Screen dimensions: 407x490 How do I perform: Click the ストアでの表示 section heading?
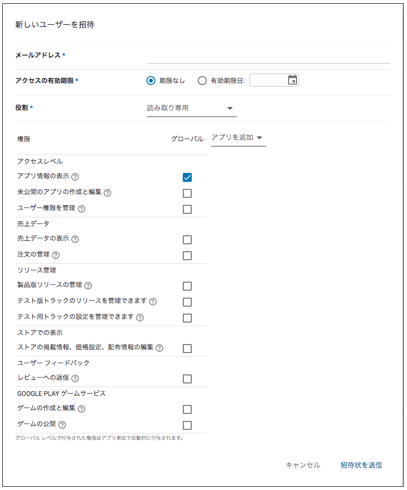[x=40, y=332]
